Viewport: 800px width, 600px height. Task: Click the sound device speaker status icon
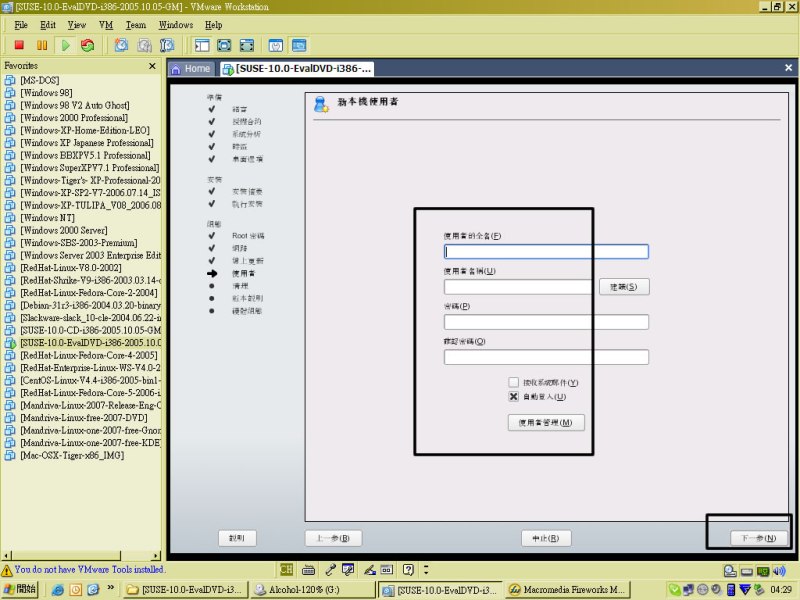(x=779, y=571)
